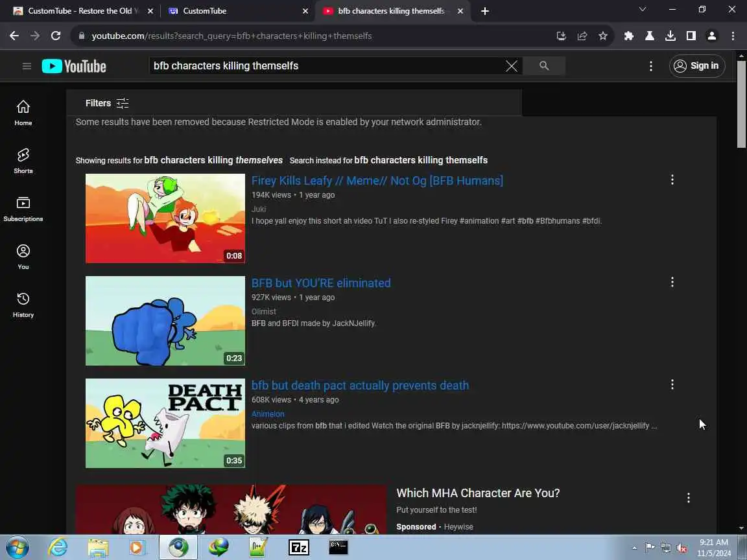Click the browser forward arrow
This screenshot has height=560, width=747.
tap(35, 36)
